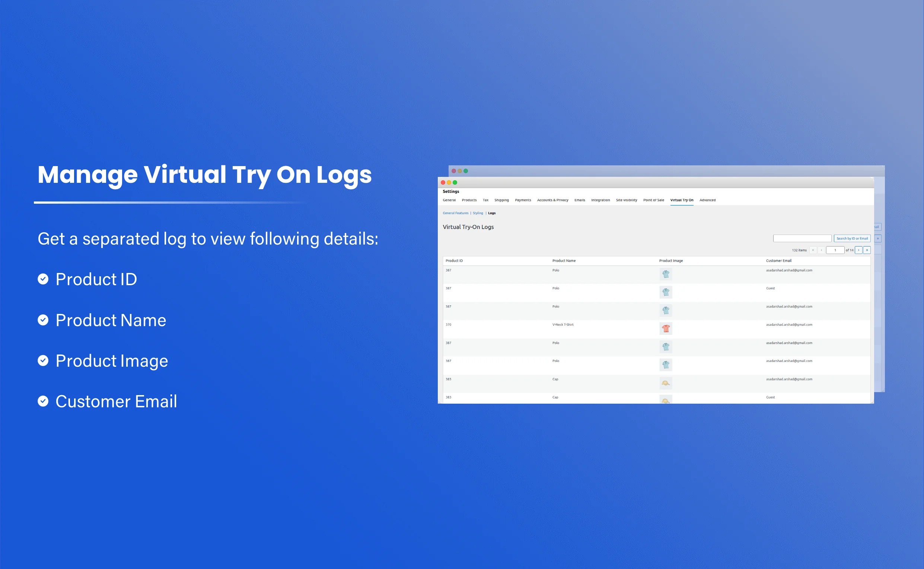Click the current page number field
The width and height of the screenshot is (924, 569).
[x=835, y=250]
